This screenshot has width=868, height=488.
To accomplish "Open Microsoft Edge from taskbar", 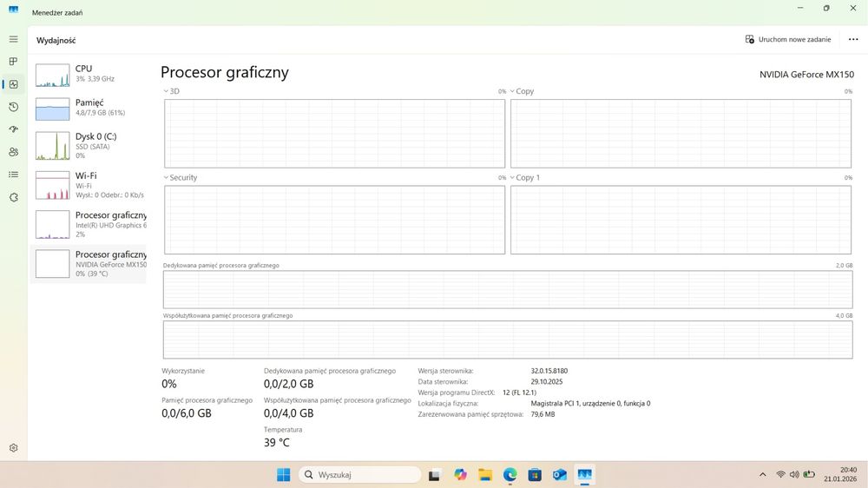I will pyautogui.click(x=510, y=475).
